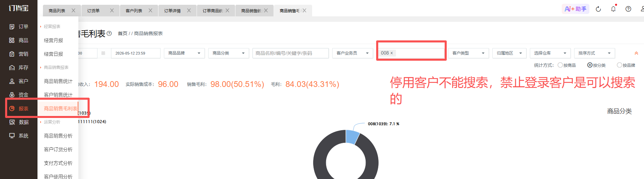Select the 报表 module icon
This screenshot has width=644, height=179.
pyautogui.click(x=12, y=108)
